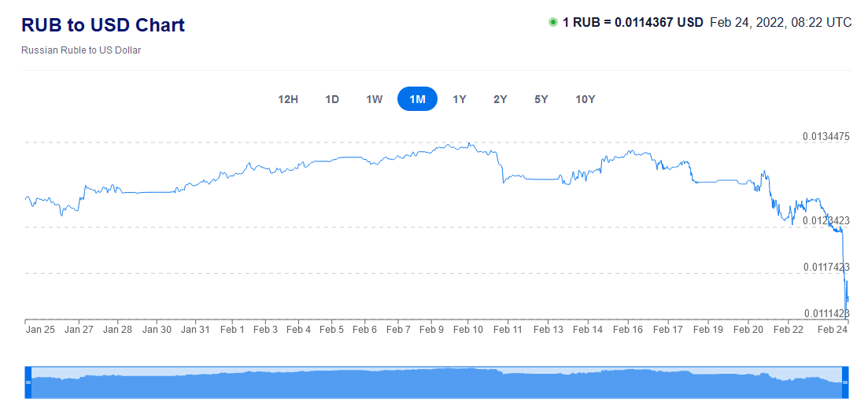Viewport: 868px width, 410px height.
Task: Click the Jan 25 axis date label
Action: (x=41, y=329)
